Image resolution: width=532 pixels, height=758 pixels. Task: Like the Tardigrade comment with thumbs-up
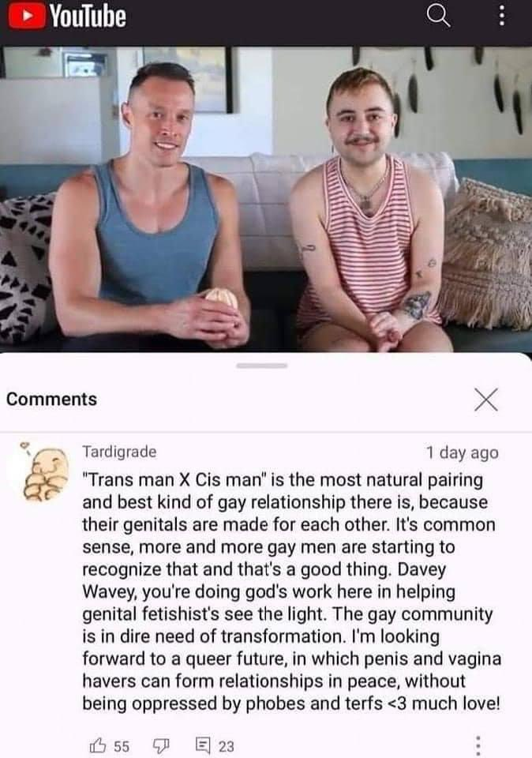click(x=98, y=745)
